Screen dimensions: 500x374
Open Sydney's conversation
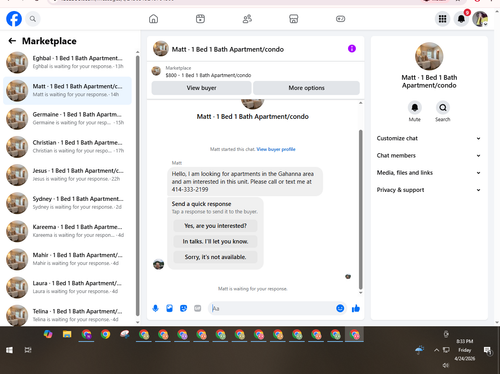pyautogui.click(x=67, y=203)
